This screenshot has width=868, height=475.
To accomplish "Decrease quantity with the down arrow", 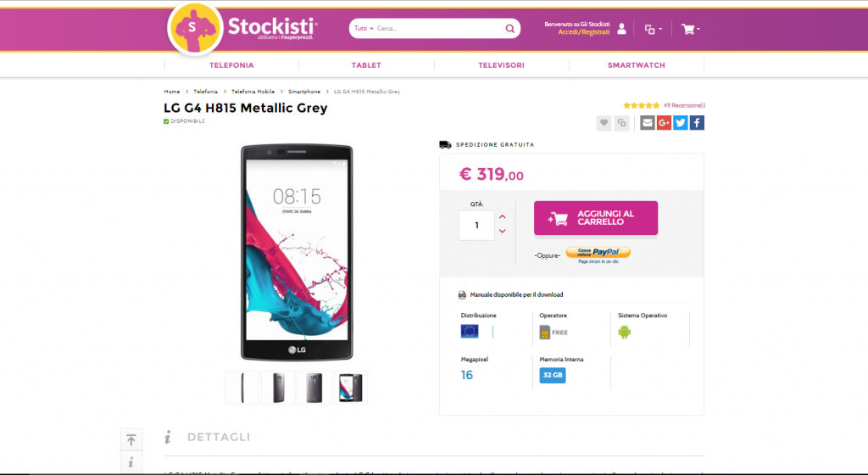I will click(x=503, y=231).
